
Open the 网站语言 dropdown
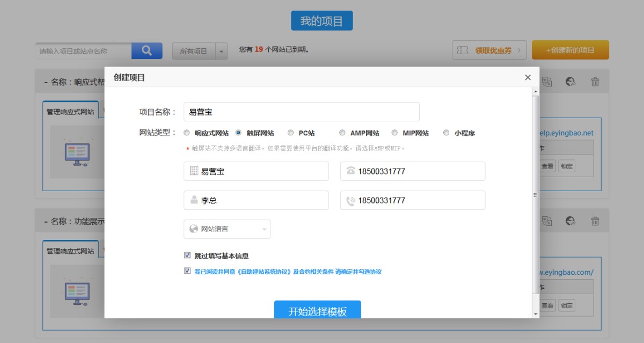(x=227, y=229)
